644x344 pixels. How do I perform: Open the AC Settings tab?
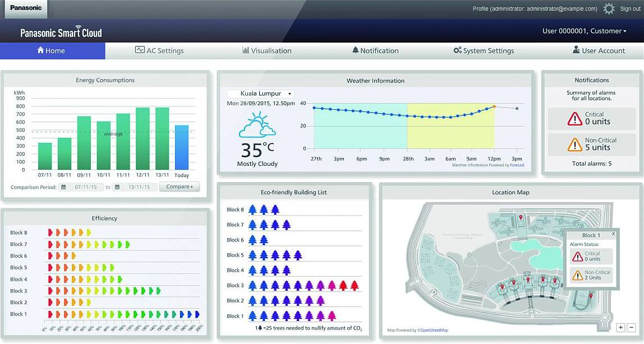pyautogui.click(x=159, y=51)
